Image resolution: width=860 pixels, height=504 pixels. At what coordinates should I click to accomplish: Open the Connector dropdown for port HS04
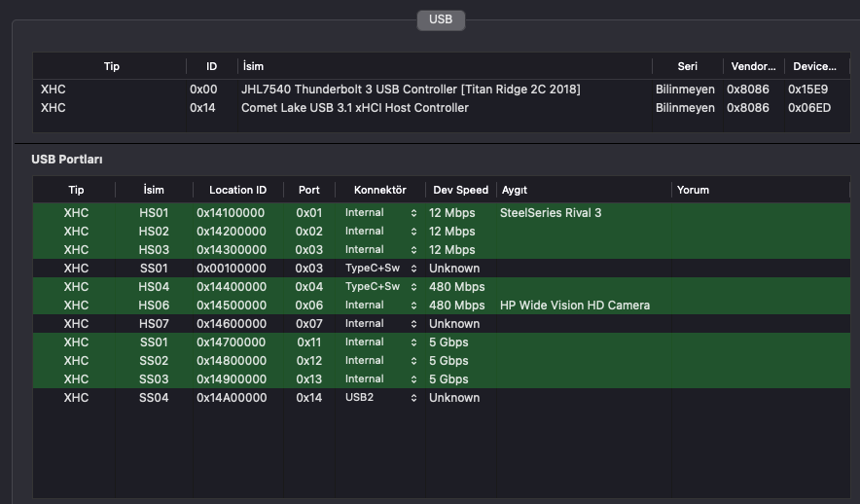click(x=379, y=287)
